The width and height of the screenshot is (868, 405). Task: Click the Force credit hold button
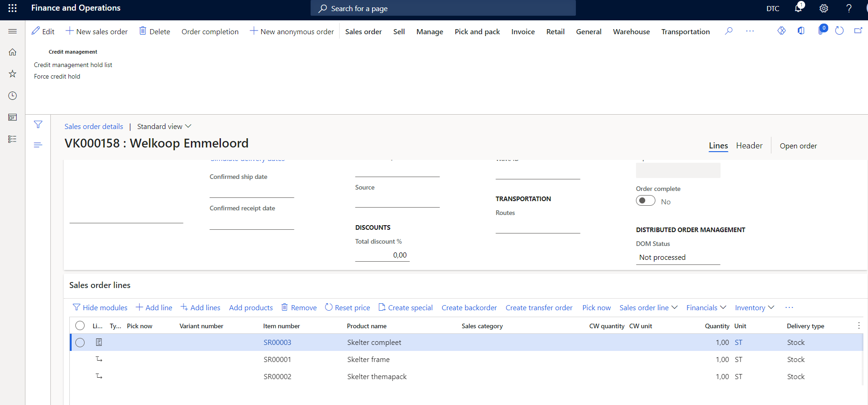tap(57, 77)
